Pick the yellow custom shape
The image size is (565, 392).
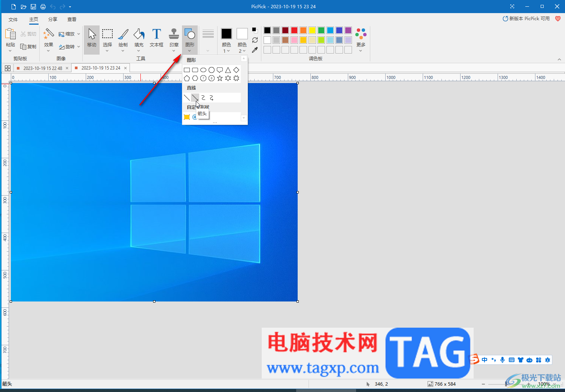[x=187, y=117]
